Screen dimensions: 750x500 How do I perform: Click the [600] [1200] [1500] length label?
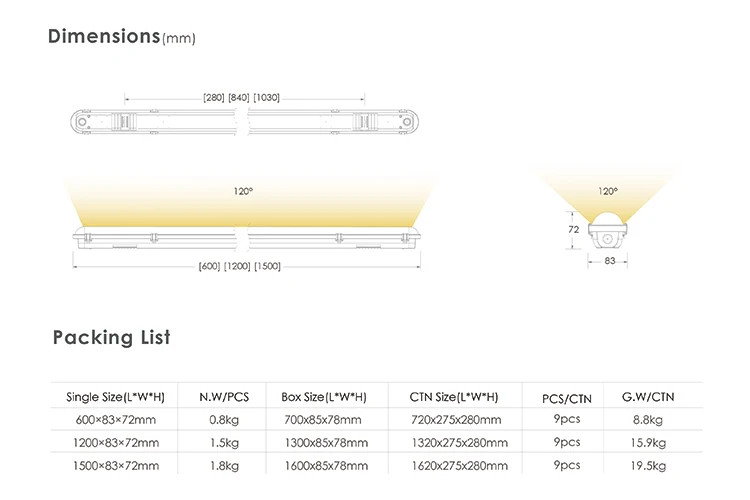[x=241, y=265]
